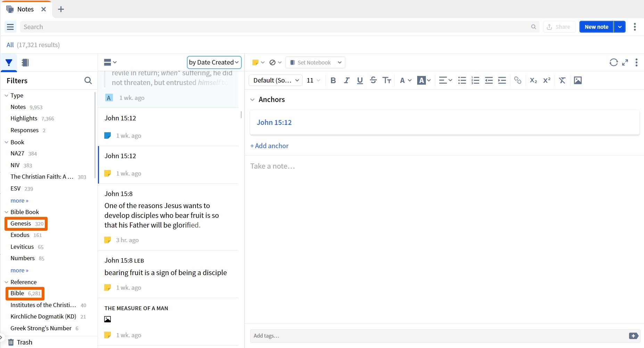Insert a hyperlink
The image size is (644, 348).
pyautogui.click(x=518, y=80)
